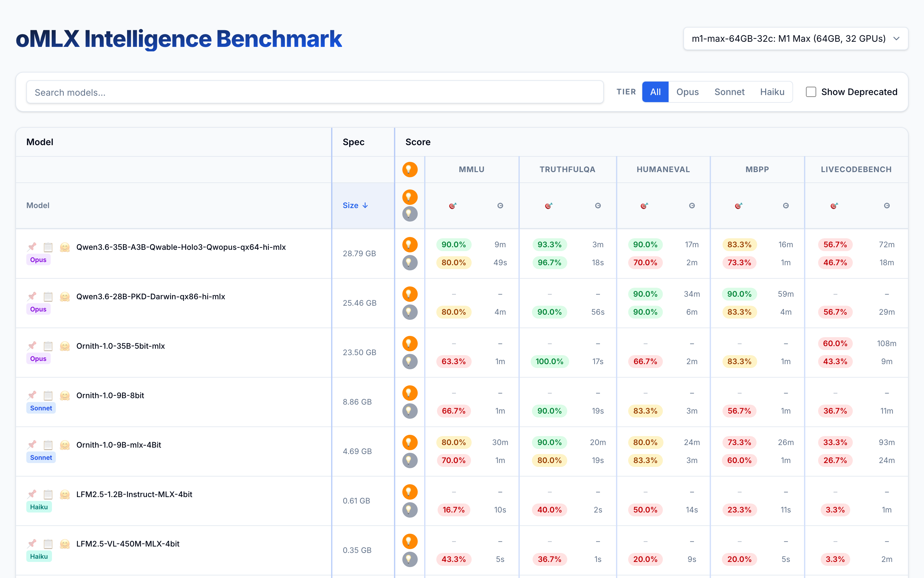Click clipboard icon beside LFM2.5-1.2B-Instruct-MLX-4bit
Image resolution: width=924 pixels, height=578 pixels.
(48, 494)
